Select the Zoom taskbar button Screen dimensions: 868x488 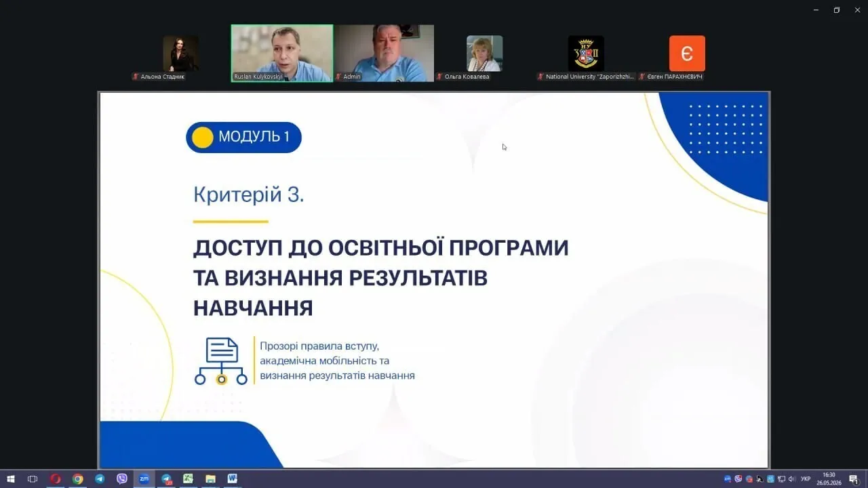click(x=144, y=479)
